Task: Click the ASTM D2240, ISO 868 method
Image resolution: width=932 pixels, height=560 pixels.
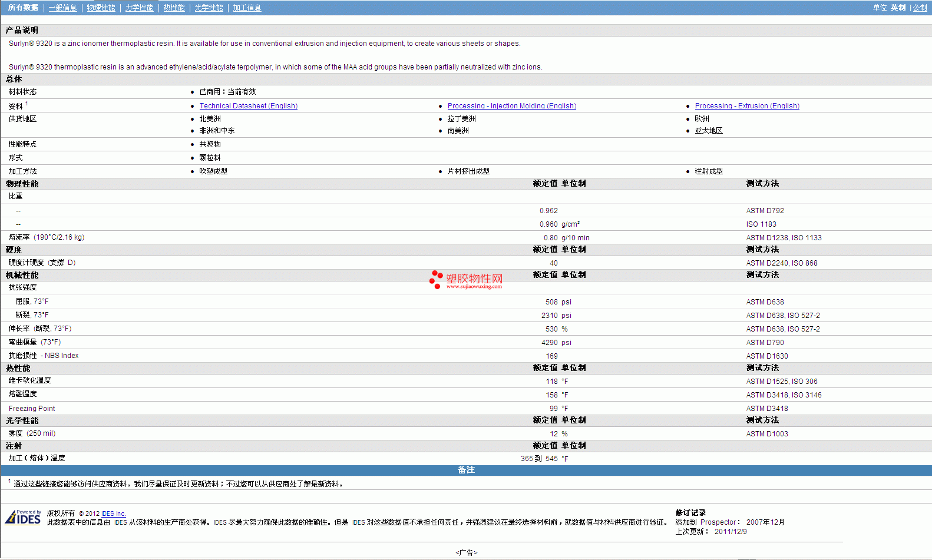Action: (x=782, y=263)
